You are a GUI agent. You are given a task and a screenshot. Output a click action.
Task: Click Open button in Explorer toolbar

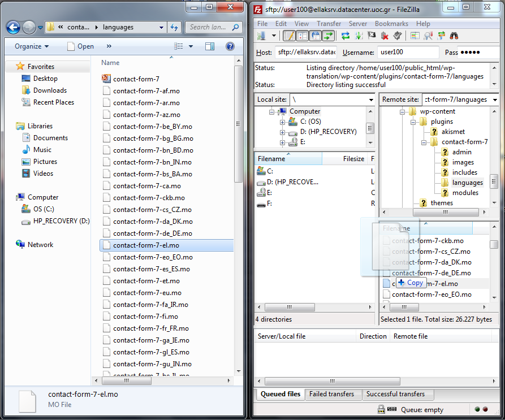click(x=81, y=46)
